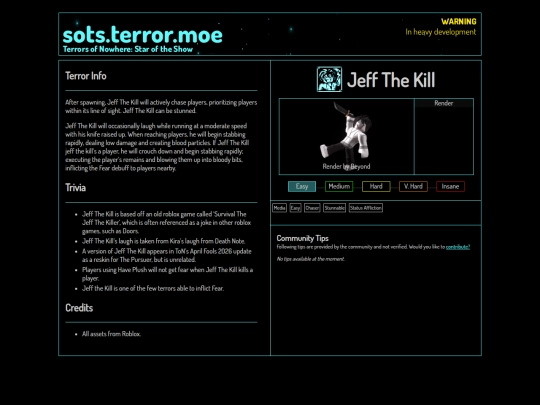Click the 'After spawning' description paragraph
The width and height of the screenshot is (540, 405).
(161, 106)
